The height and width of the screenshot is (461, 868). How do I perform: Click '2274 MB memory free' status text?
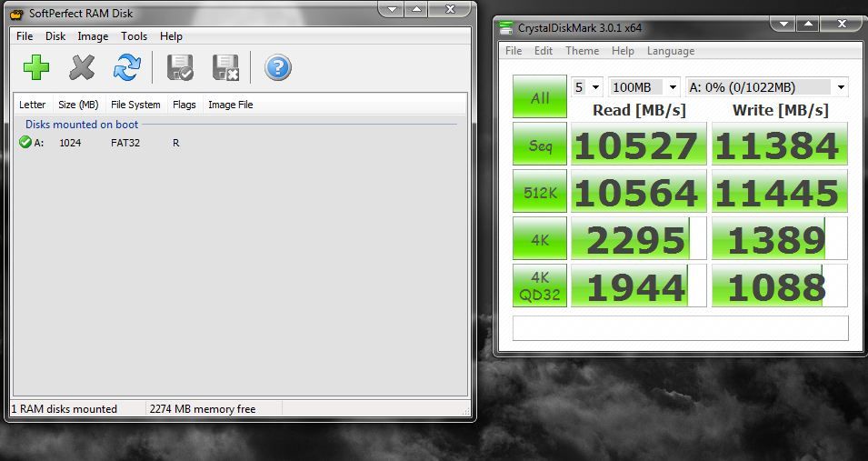point(203,409)
